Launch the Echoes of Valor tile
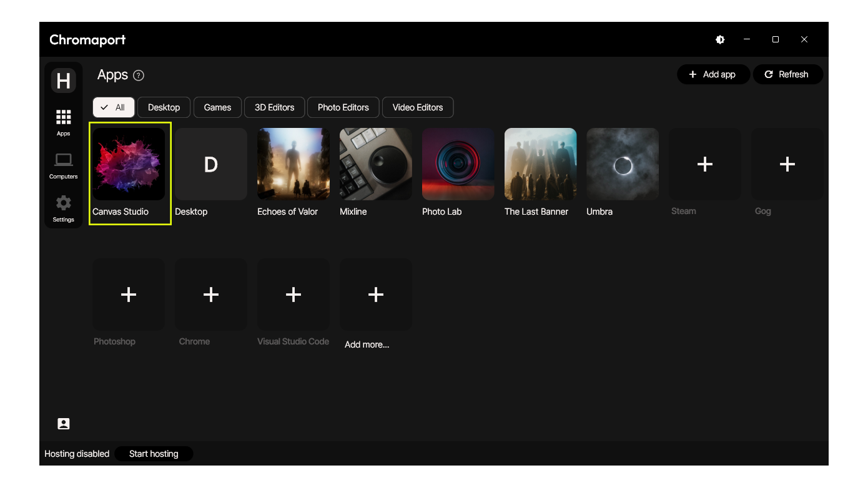This screenshot has height=488, width=868. point(293,164)
